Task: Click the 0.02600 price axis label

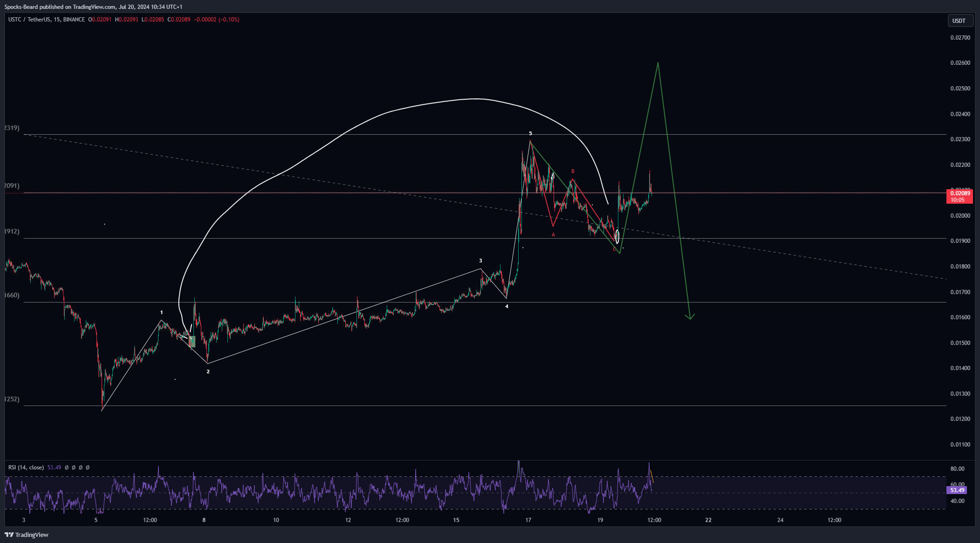Action: (x=960, y=63)
